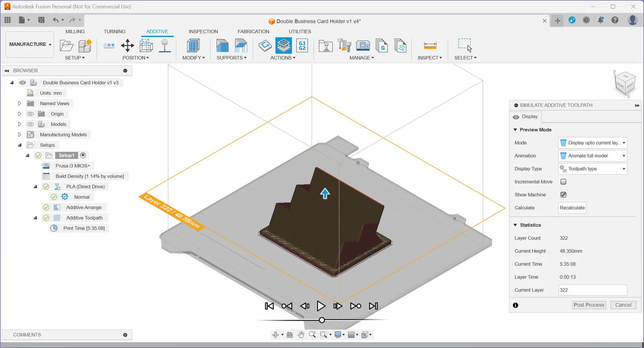Open the Display Type dropdown
This screenshot has height=348, width=644.
[x=593, y=169]
